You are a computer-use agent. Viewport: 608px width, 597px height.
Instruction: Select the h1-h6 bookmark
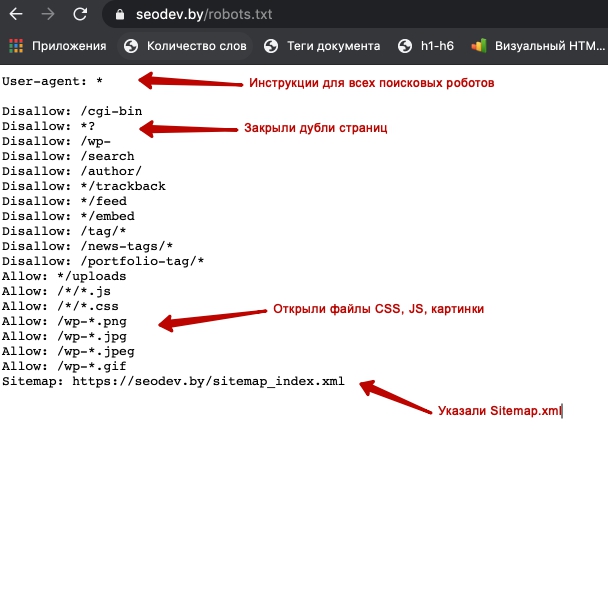click(x=426, y=46)
